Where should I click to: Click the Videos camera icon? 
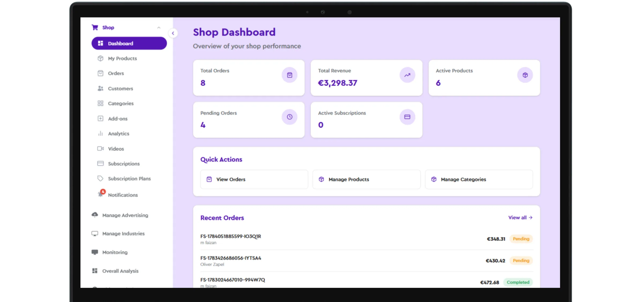click(x=100, y=148)
